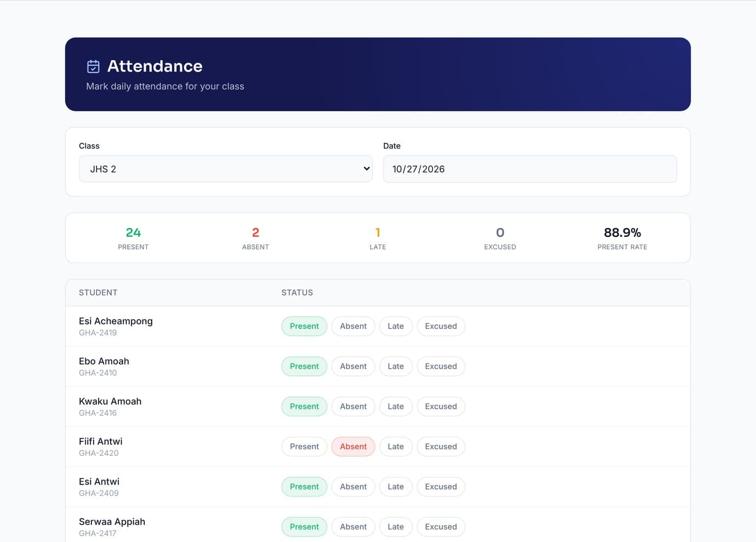
Task: Click student name Esi Acheampong
Action: [116, 321]
